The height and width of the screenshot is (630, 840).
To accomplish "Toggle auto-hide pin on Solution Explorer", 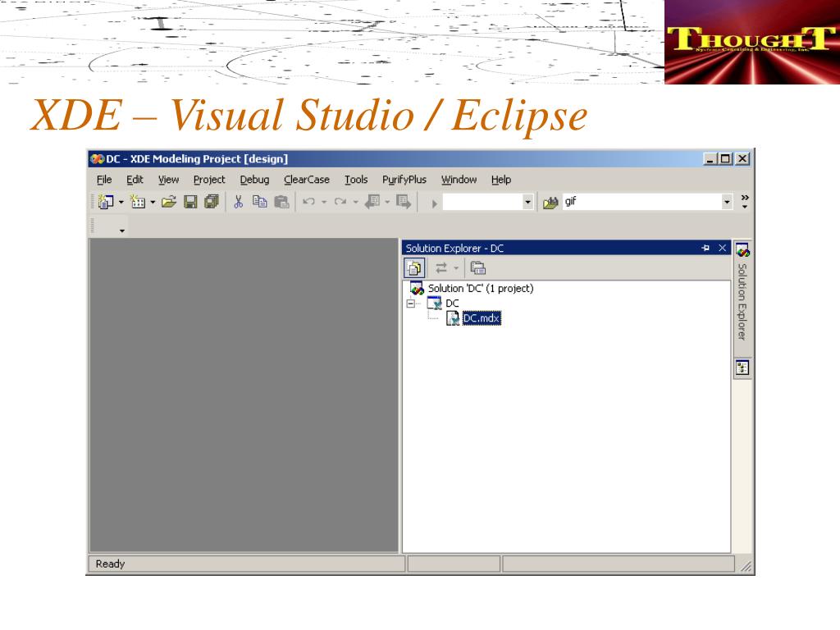I will coord(705,248).
